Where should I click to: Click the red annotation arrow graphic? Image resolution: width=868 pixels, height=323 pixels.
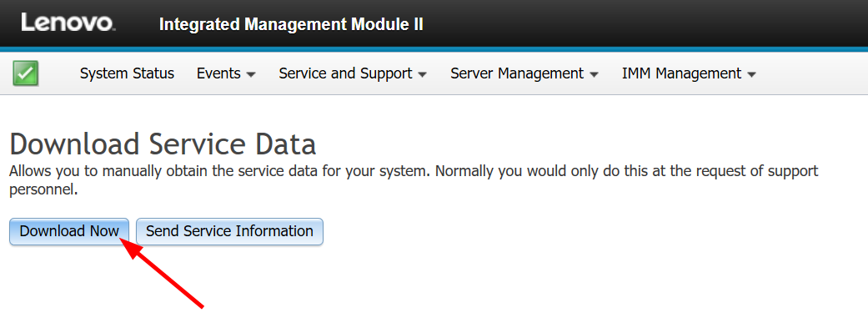click(161, 271)
